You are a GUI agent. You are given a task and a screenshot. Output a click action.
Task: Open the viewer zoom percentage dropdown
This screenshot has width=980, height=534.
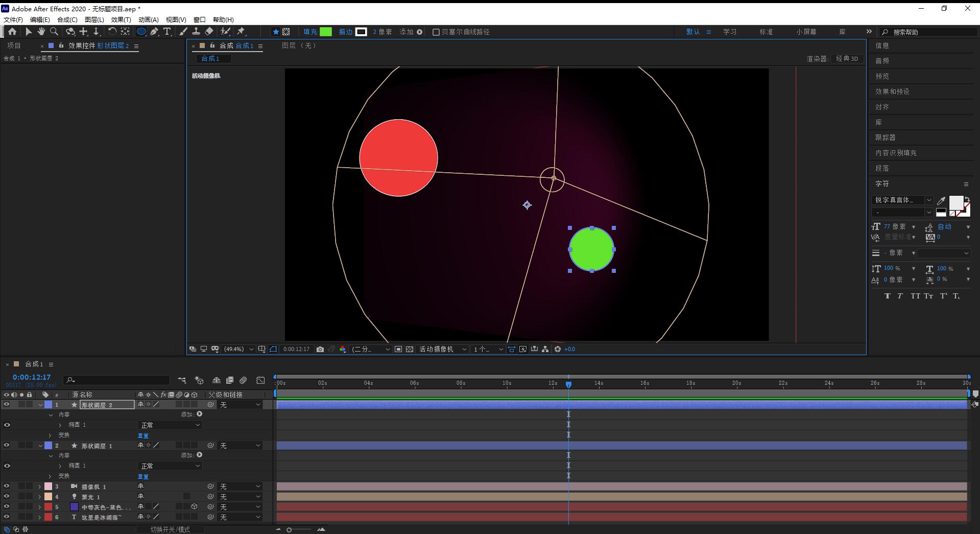tap(238, 349)
